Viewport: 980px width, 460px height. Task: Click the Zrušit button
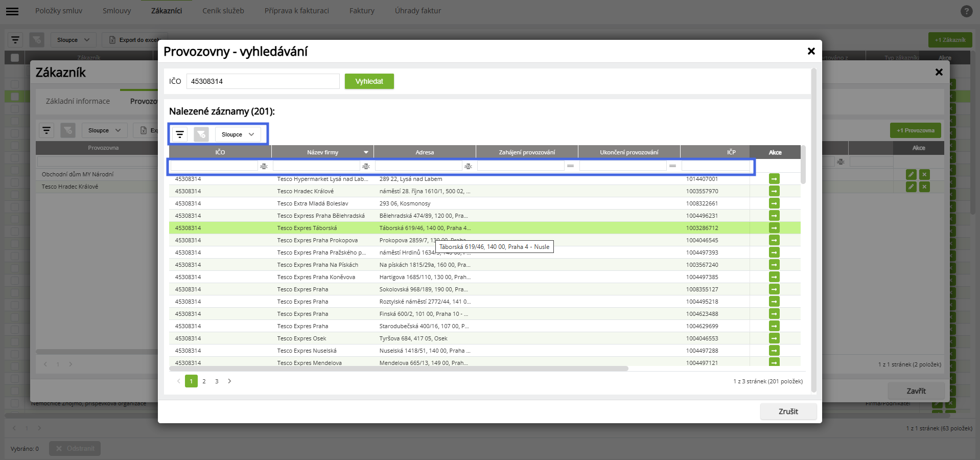pyautogui.click(x=788, y=411)
